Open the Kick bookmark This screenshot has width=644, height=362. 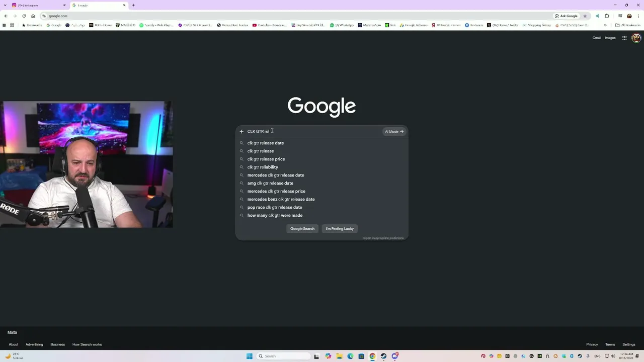point(390,25)
